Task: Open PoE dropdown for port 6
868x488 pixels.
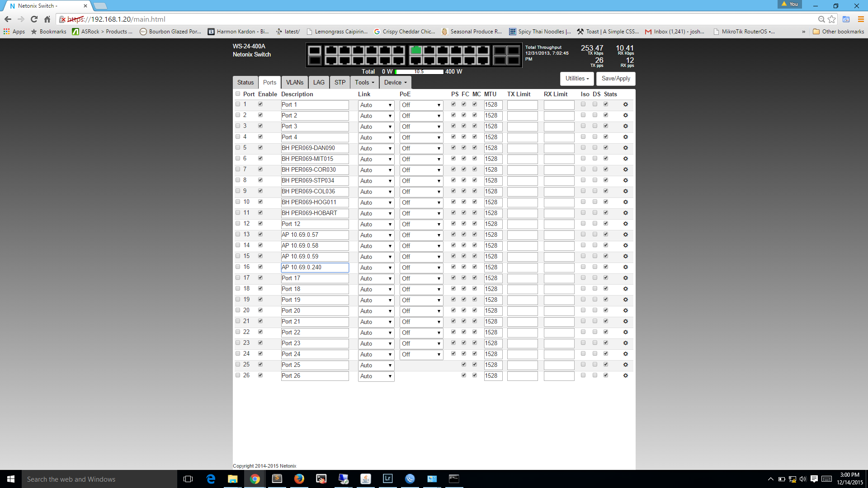Action: pos(421,160)
